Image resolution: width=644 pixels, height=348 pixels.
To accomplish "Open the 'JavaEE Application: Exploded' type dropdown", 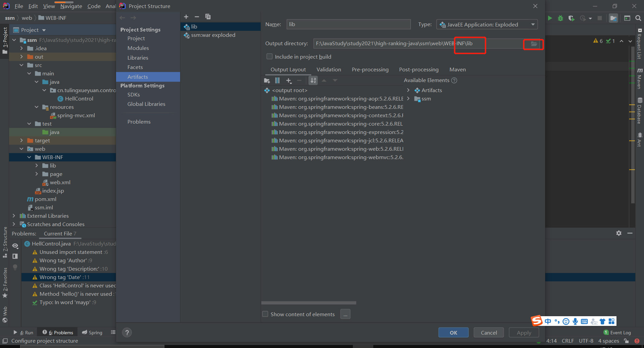I will click(x=533, y=24).
